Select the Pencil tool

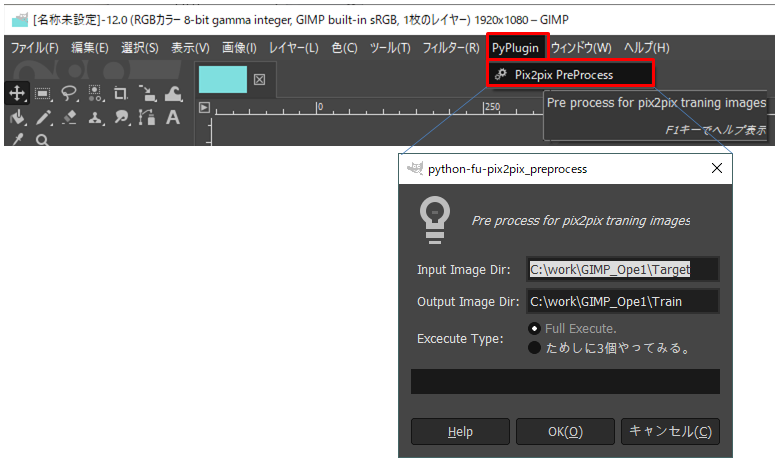pos(44,118)
